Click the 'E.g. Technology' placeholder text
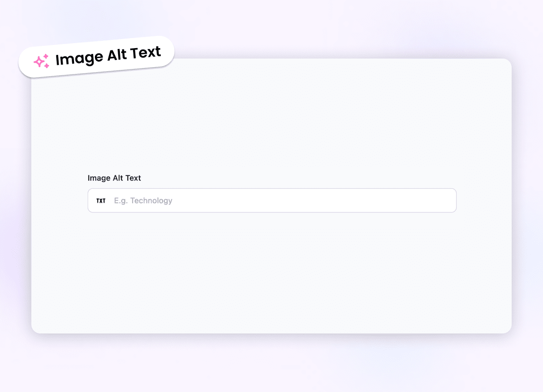The image size is (543, 392). click(143, 201)
